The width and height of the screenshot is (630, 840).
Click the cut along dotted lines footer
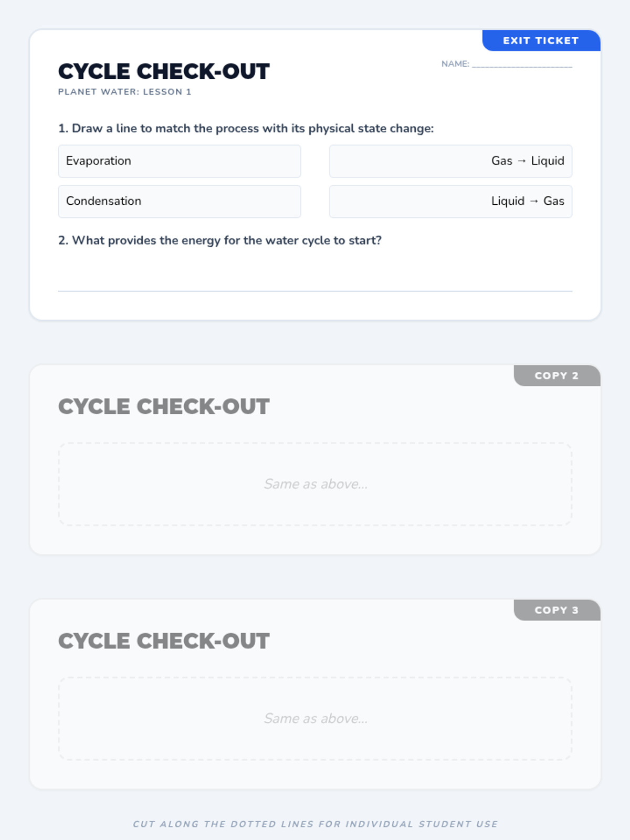click(315, 824)
